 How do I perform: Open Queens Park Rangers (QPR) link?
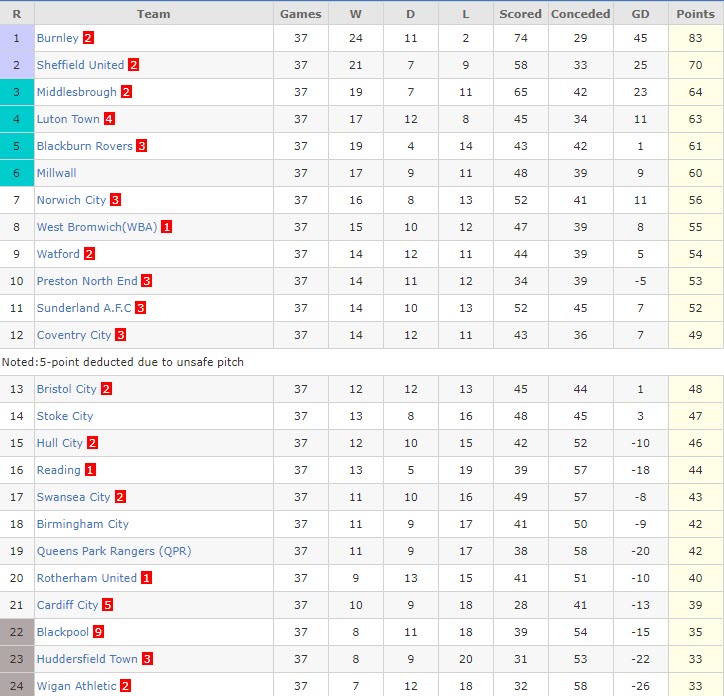[x=113, y=551]
